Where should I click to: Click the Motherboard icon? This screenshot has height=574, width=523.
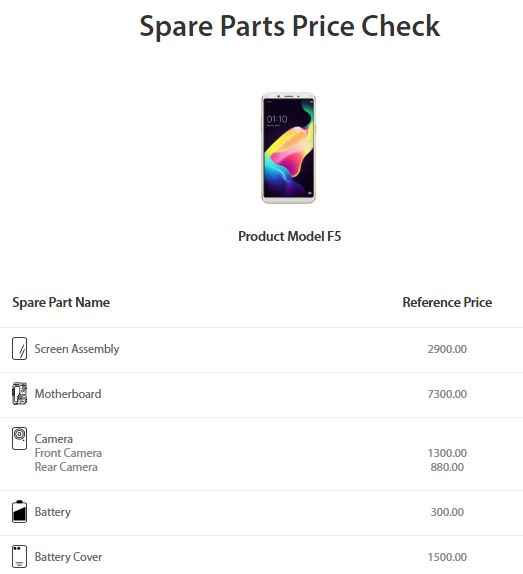pyautogui.click(x=19, y=394)
